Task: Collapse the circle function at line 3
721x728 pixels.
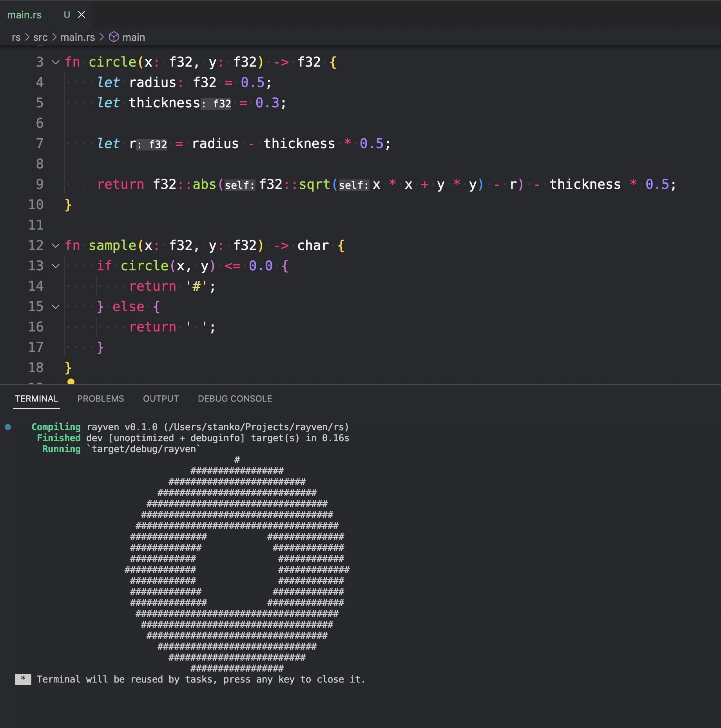Action: [56, 62]
